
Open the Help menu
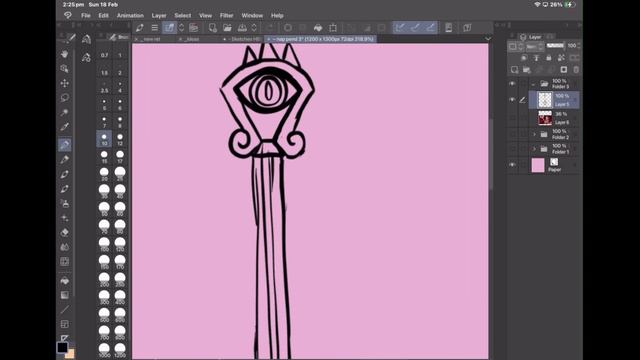(x=277, y=16)
